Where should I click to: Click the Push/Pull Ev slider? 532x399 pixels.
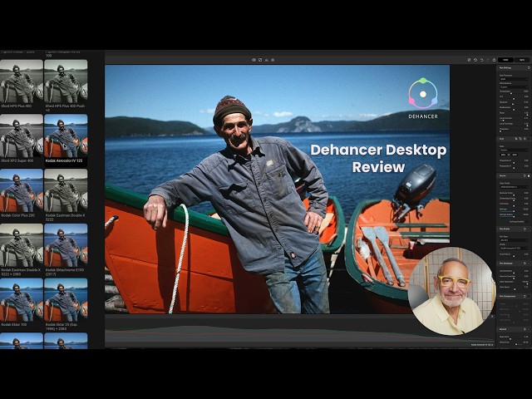pos(514,256)
